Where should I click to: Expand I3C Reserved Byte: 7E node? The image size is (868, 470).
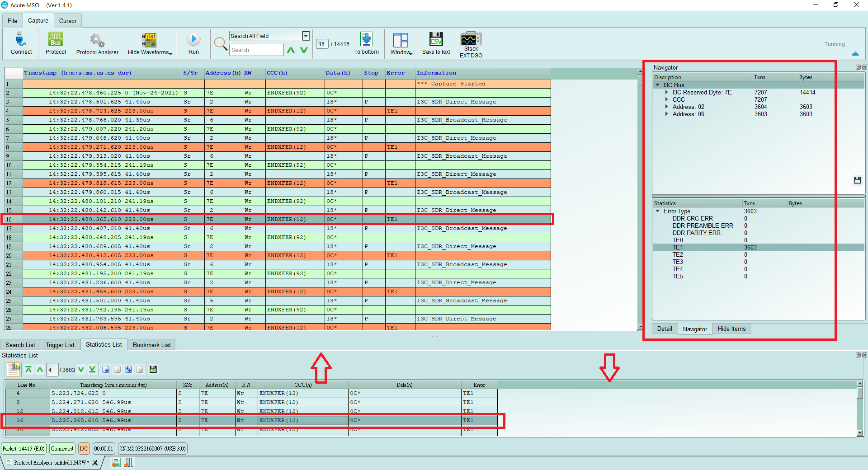(x=666, y=92)
